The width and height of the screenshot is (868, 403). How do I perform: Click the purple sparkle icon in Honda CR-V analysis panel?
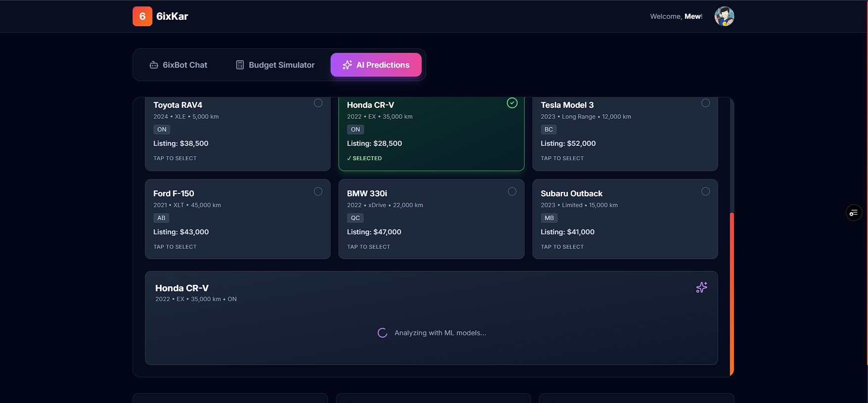tap(702, 287)
